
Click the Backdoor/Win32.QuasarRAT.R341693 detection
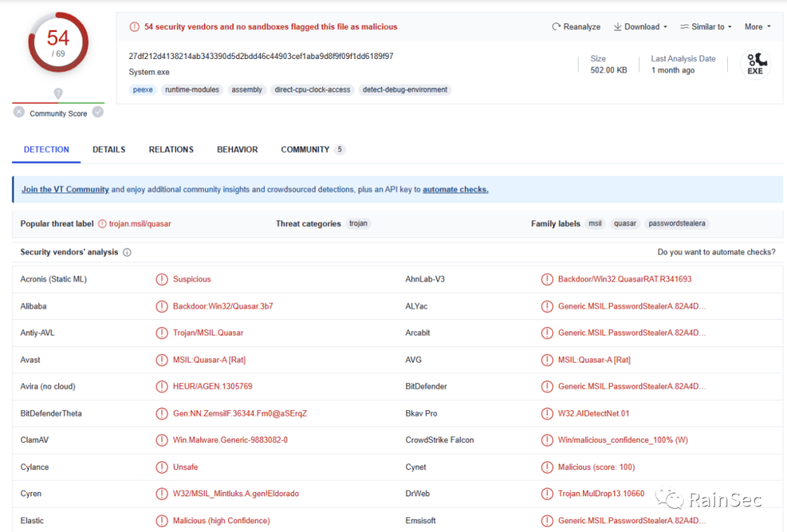point(624,279)
